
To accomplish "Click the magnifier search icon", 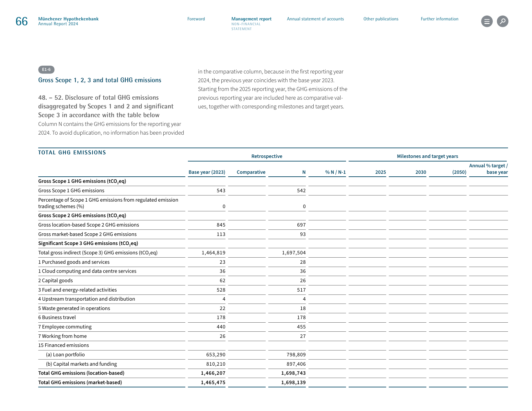I will [x=503, y=21].
